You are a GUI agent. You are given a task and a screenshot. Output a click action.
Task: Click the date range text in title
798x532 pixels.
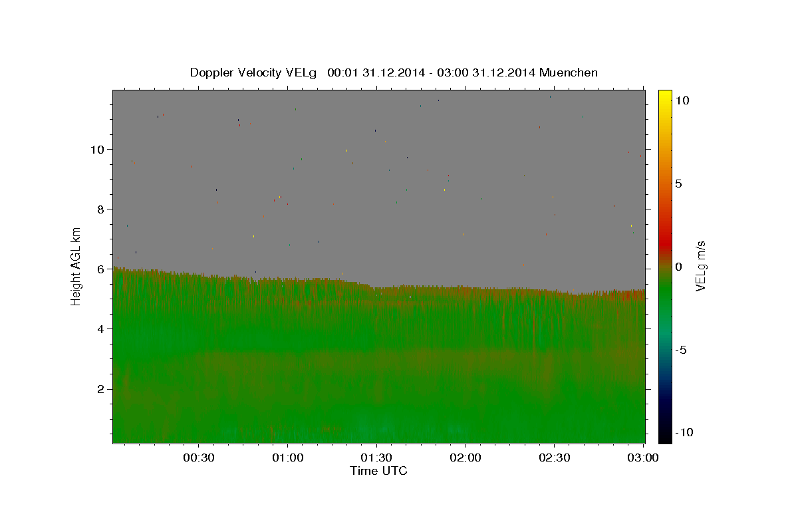pyautogui.click(x=432, y=72)
